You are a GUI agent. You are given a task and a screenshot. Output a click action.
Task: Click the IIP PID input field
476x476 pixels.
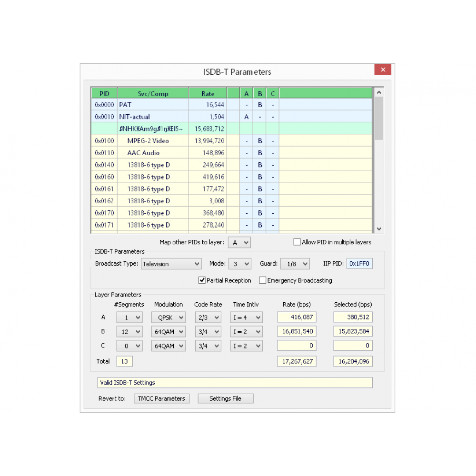pyautogui.click(x=359, y=264)
